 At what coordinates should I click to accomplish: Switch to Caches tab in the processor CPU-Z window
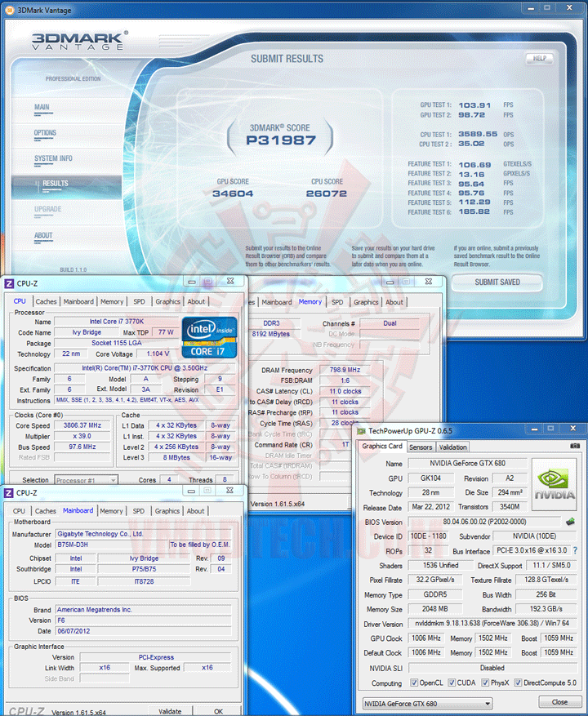47,301
